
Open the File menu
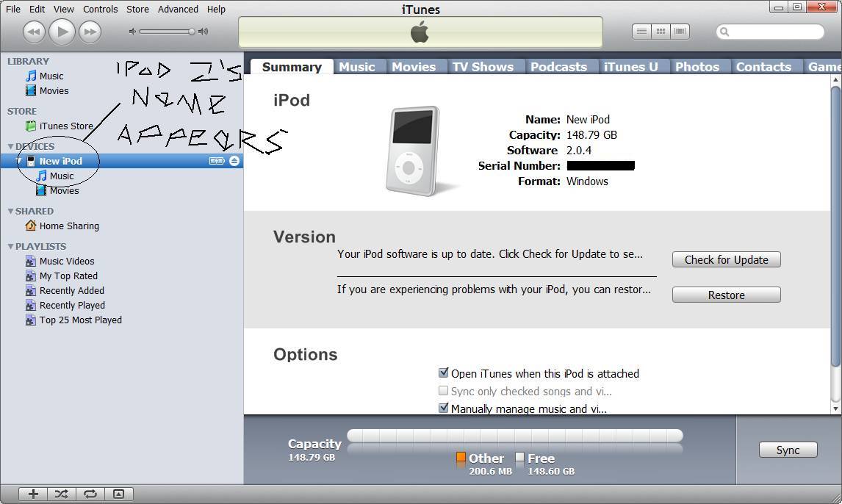click(x=13, y=9)
